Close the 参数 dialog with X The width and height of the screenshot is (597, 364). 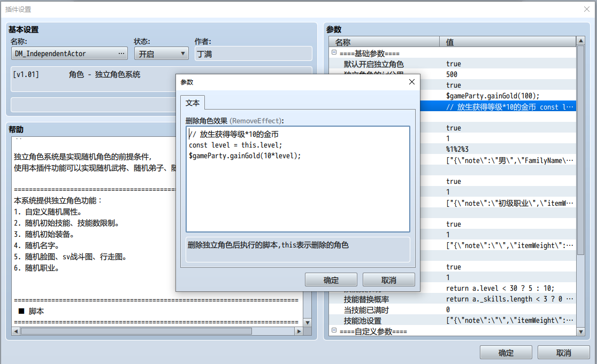point(411,82)
